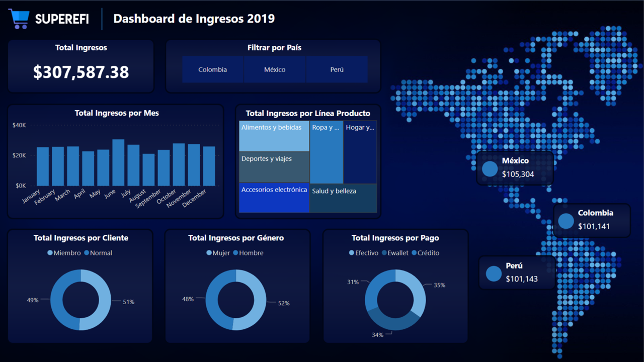Filter the dashboard by Colombia

point(212,69)
